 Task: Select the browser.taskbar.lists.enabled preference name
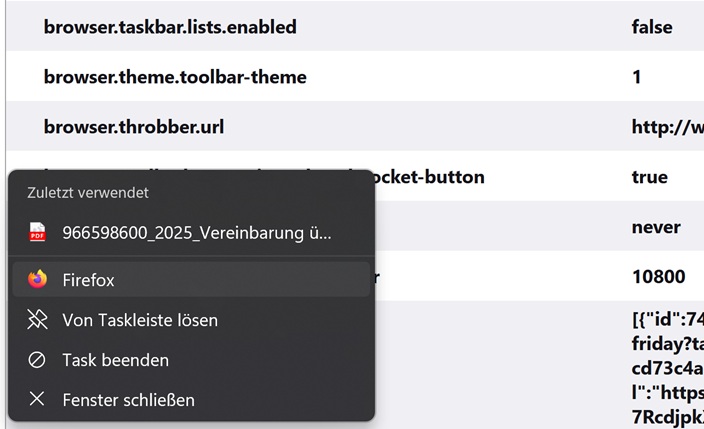pyautogui.click(x=170, y=27)
